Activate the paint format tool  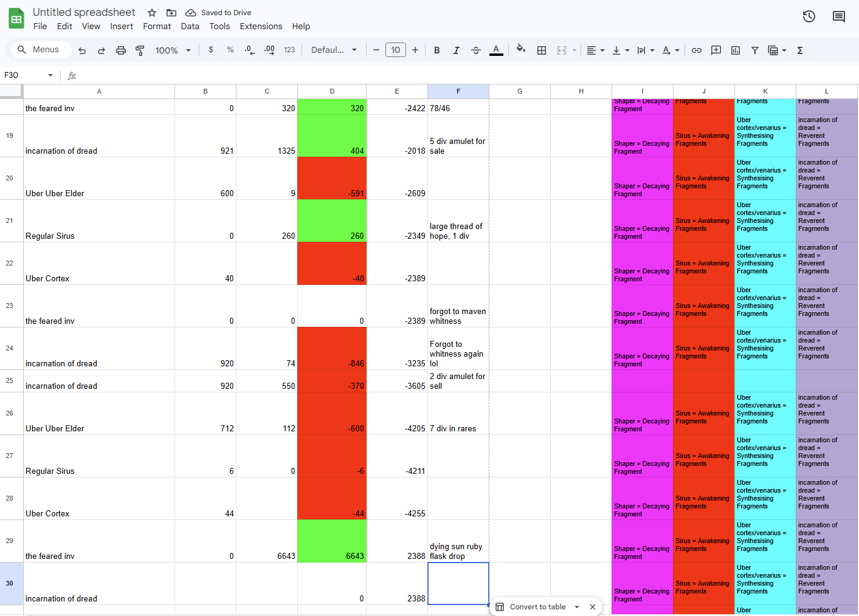coord(140,50)
